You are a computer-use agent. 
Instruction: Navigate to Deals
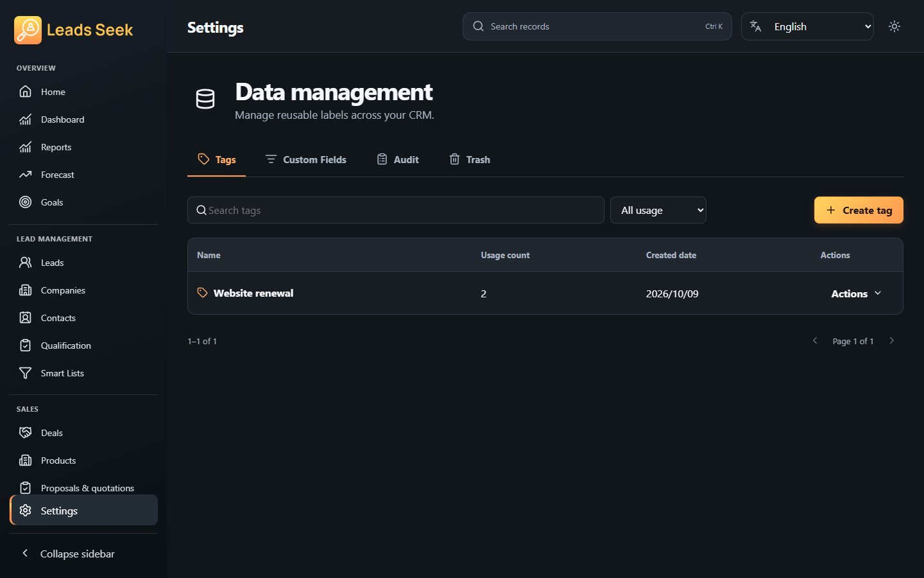(83, 433)
